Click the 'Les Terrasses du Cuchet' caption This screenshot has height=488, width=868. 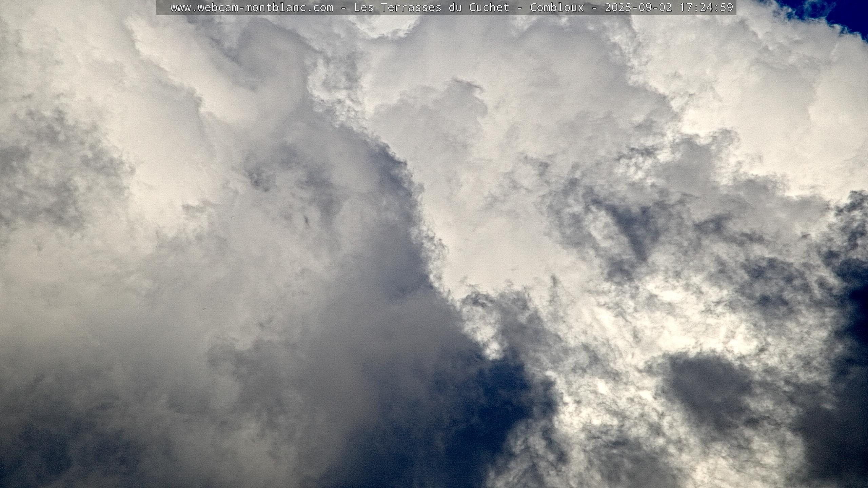tap(432, 7)
